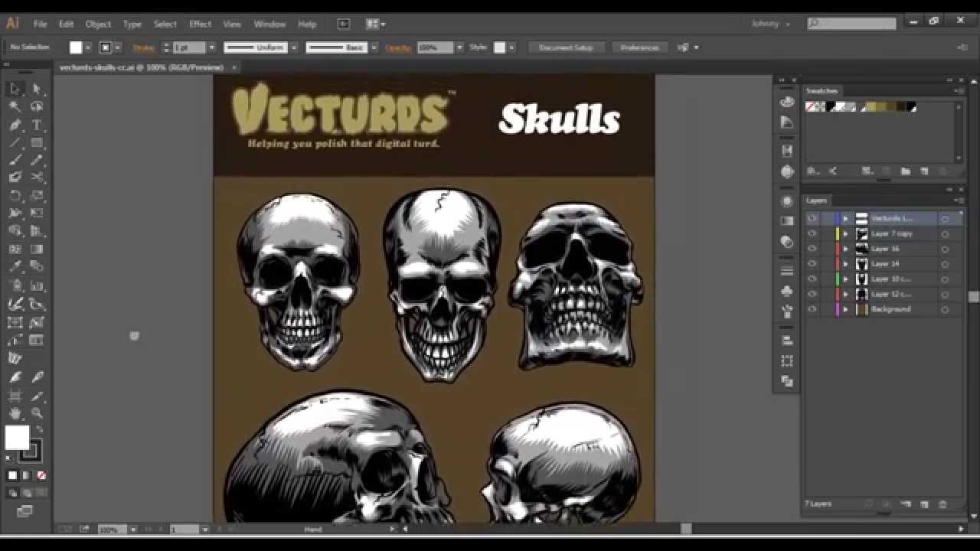Select the Lasso tool
The image size is (980, 551).
coord(36,106)
